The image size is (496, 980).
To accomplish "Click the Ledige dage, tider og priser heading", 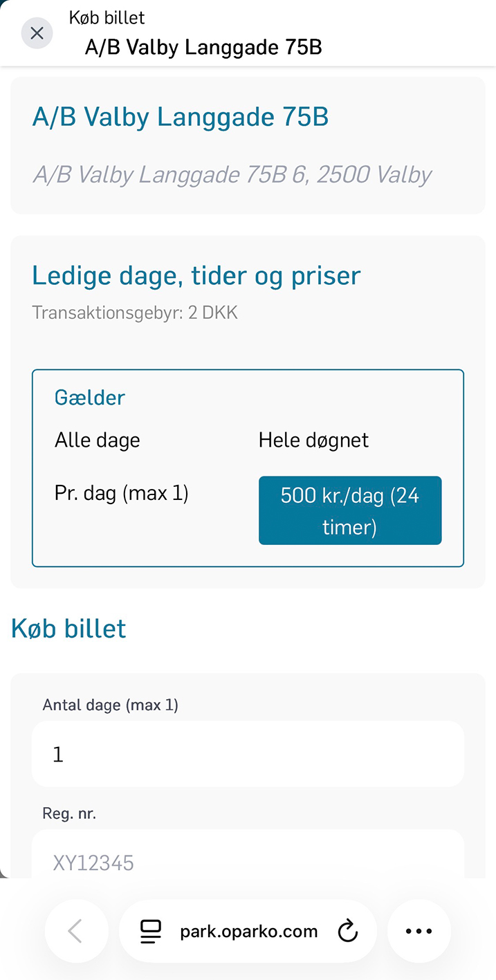I will [x=196, y=276].
